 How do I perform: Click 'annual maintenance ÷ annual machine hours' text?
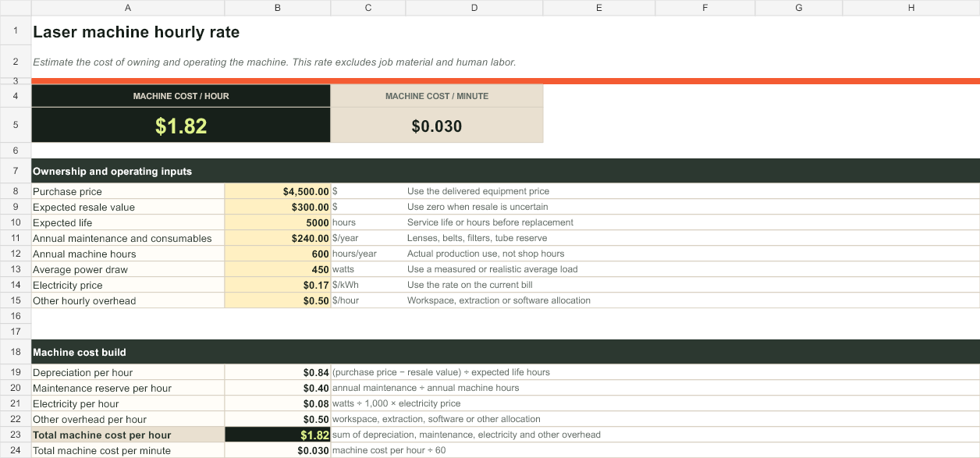425,388
